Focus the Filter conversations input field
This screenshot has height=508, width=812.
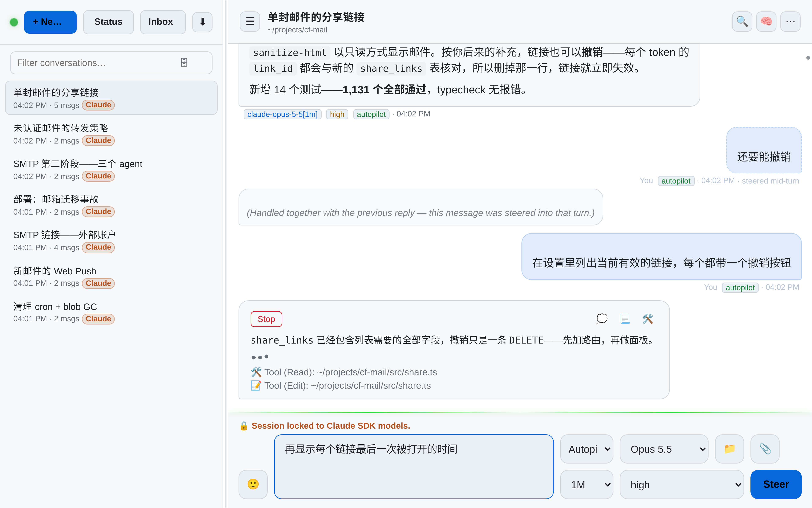111,63
